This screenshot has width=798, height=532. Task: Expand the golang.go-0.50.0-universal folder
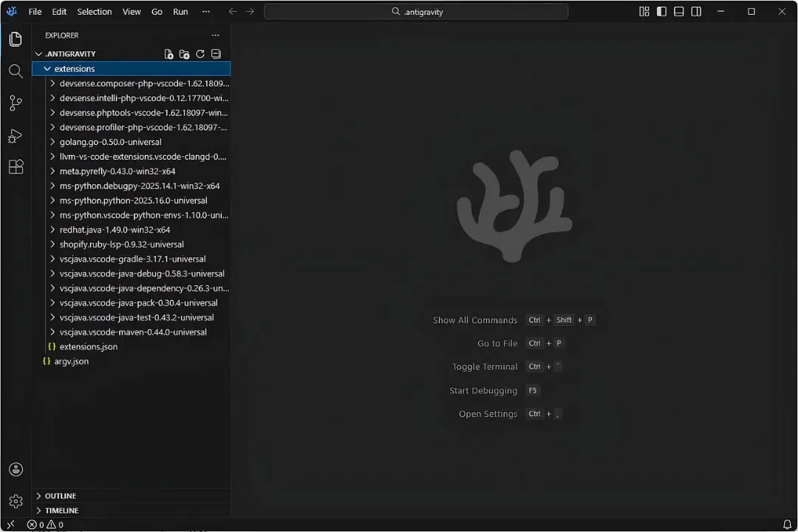(131, 142)
